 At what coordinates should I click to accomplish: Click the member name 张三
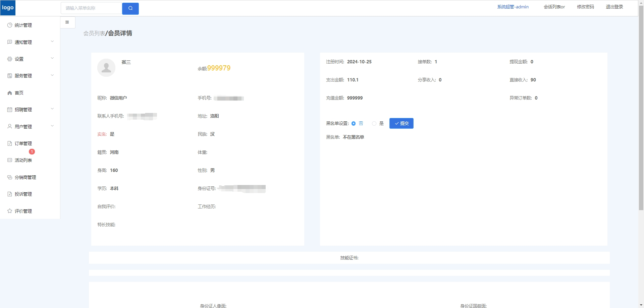pos(126,62)
